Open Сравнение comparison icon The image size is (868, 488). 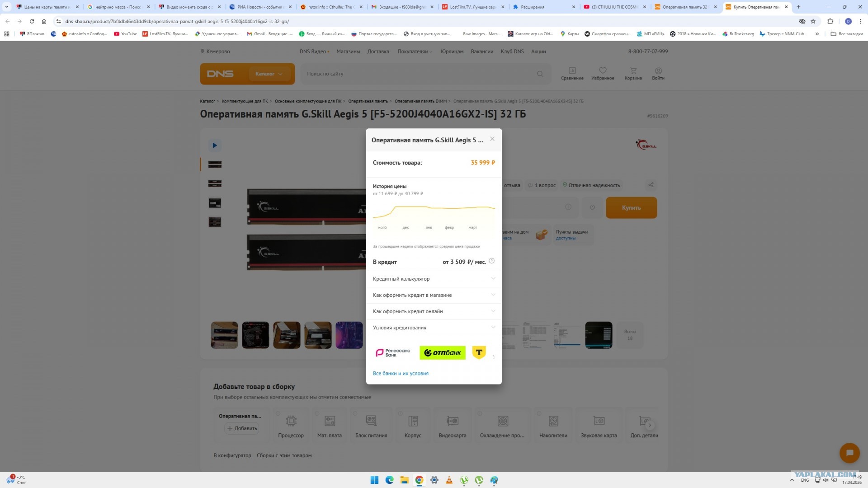point(572,74)
